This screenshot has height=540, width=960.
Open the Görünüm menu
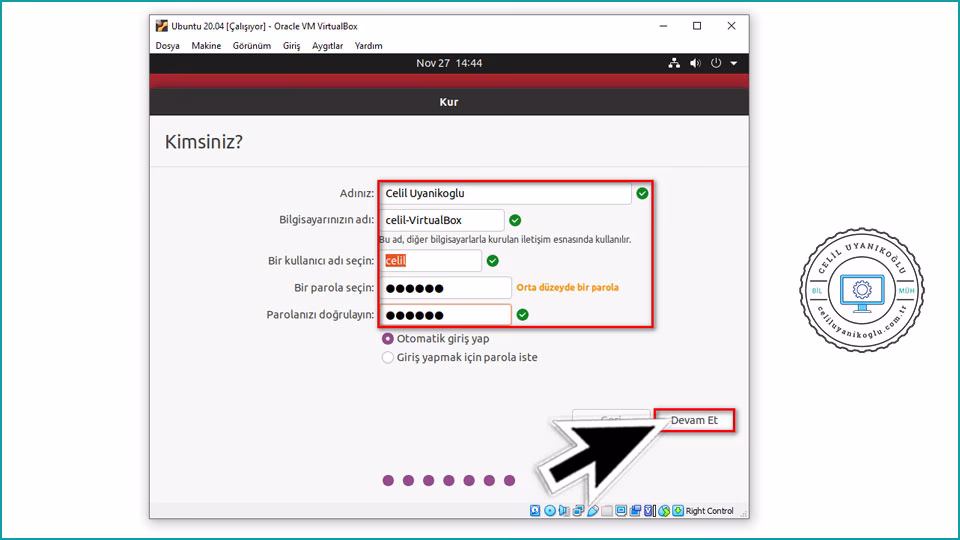pyautogui.click(x=252, y=46)
